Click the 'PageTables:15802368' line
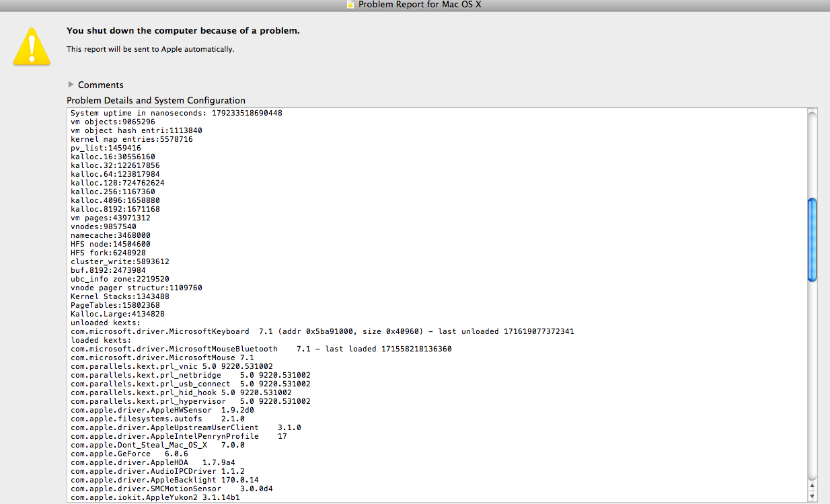830x504 pixels. [x=115, y=305]
